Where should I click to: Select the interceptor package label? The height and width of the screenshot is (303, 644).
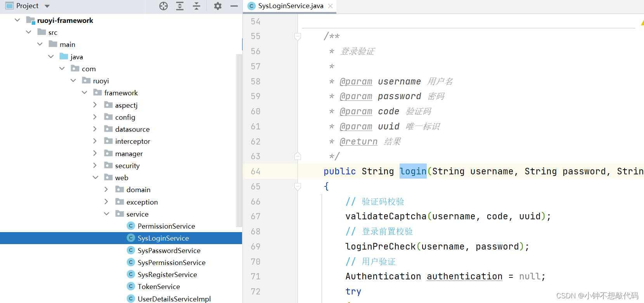pyautogui.click(x=133, y=141)
